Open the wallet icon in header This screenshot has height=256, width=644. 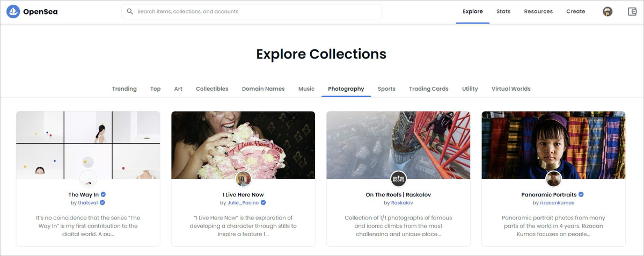tap(632, 11)
